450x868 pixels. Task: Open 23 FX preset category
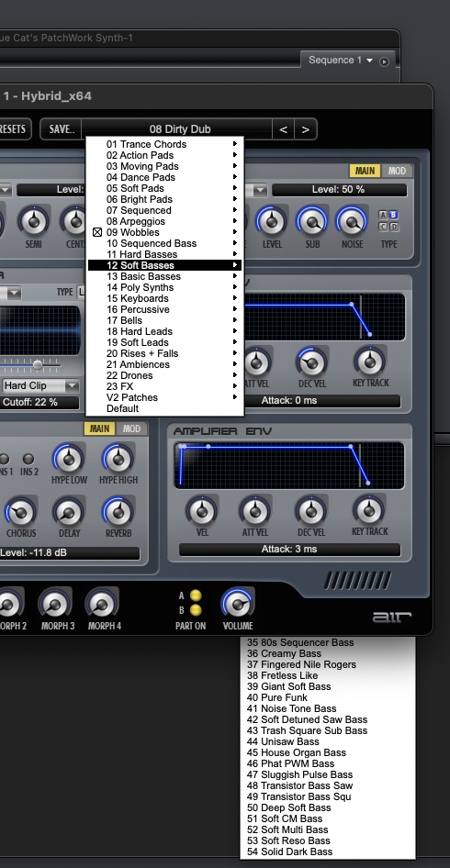(x=164, y=386)
